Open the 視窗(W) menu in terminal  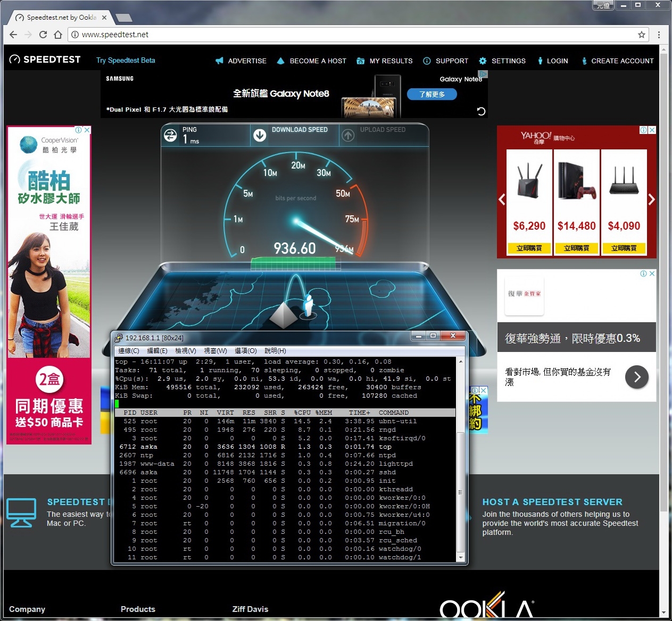click(215, 351)
